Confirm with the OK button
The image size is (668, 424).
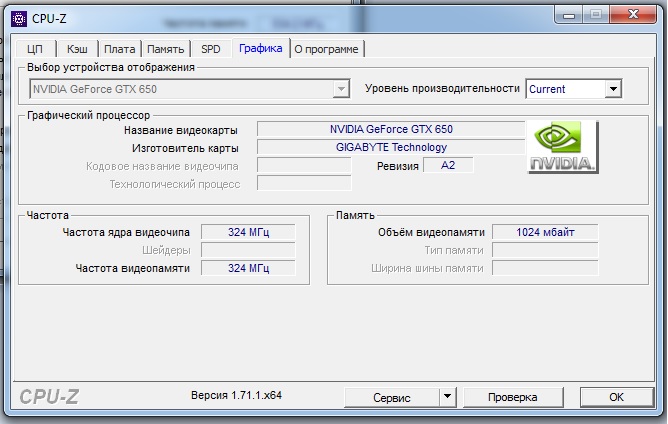tap(616, 397)
